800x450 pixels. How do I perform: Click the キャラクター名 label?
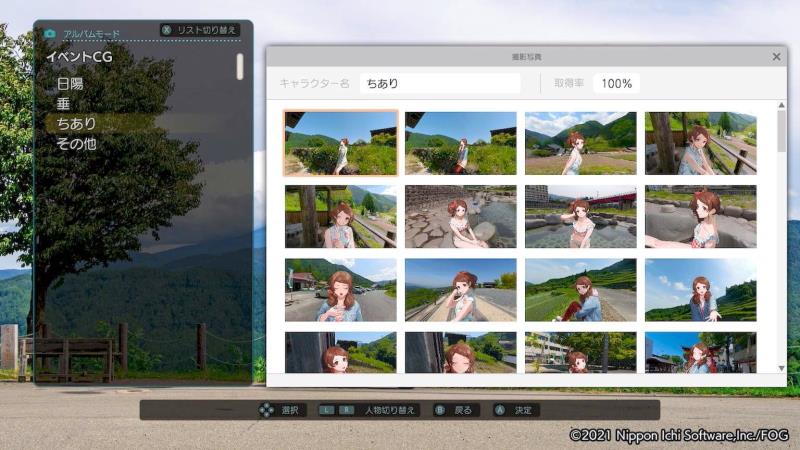click(314, 83)
